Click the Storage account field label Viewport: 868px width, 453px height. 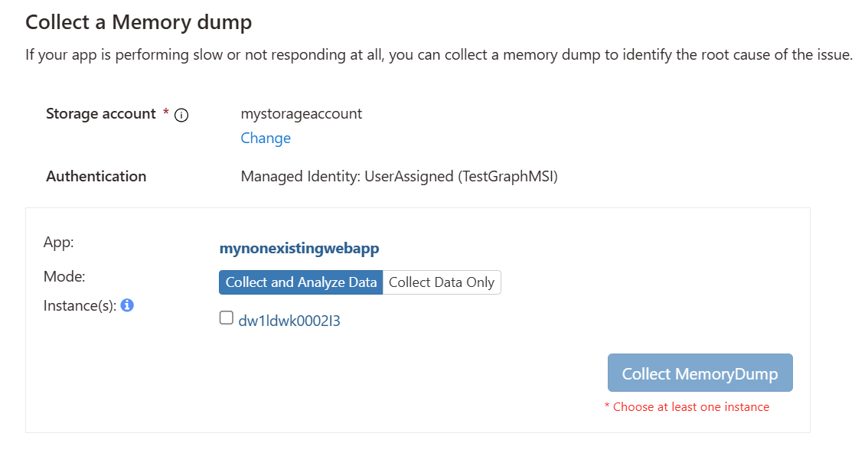pyautogui.click(x=101, y=114)
